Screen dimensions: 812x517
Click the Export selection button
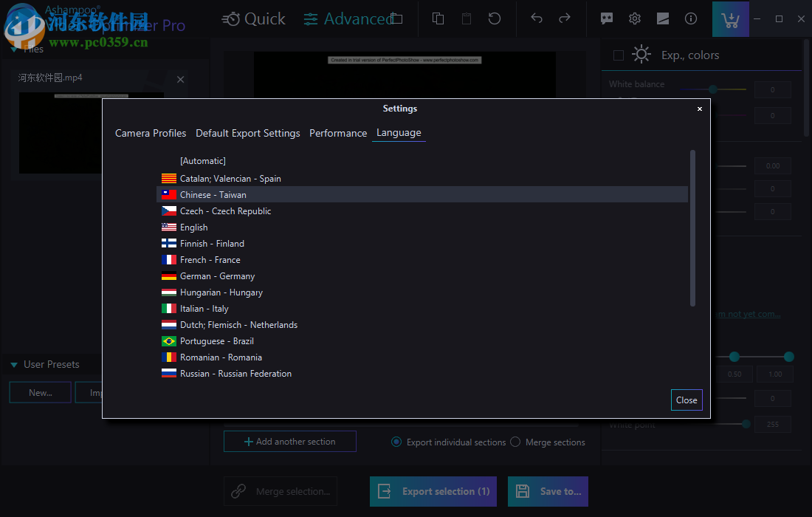(433, 491)
